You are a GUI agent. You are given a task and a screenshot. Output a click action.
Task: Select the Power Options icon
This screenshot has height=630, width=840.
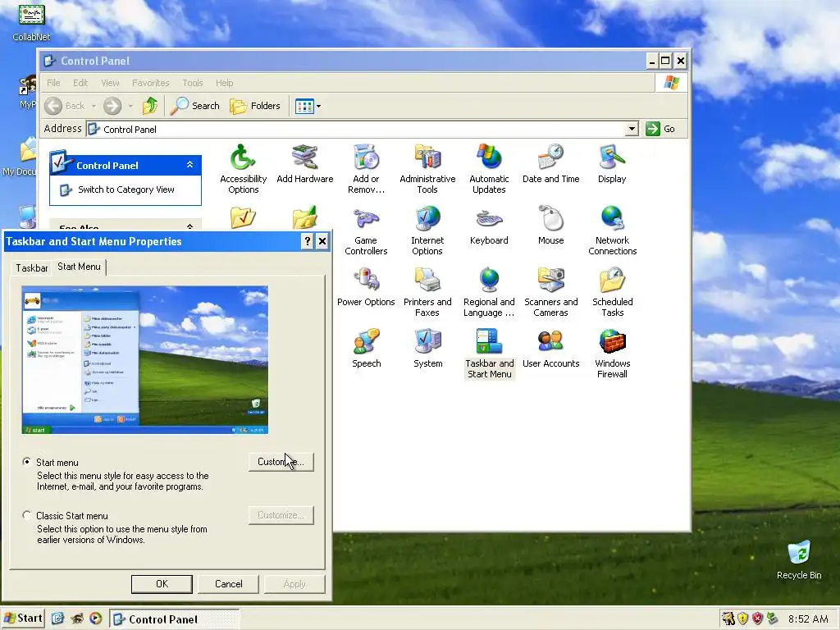point(366,287)
